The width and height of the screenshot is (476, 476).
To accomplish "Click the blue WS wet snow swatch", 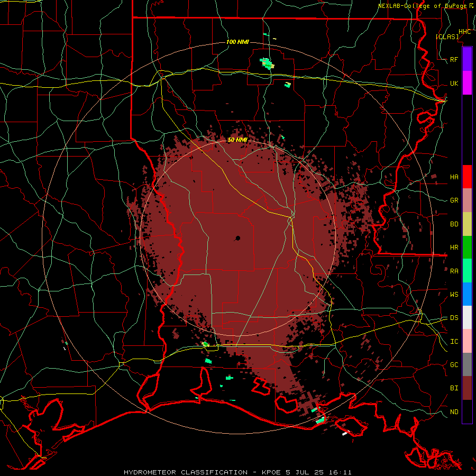I will pyautogui.click(x=467, y=294).
